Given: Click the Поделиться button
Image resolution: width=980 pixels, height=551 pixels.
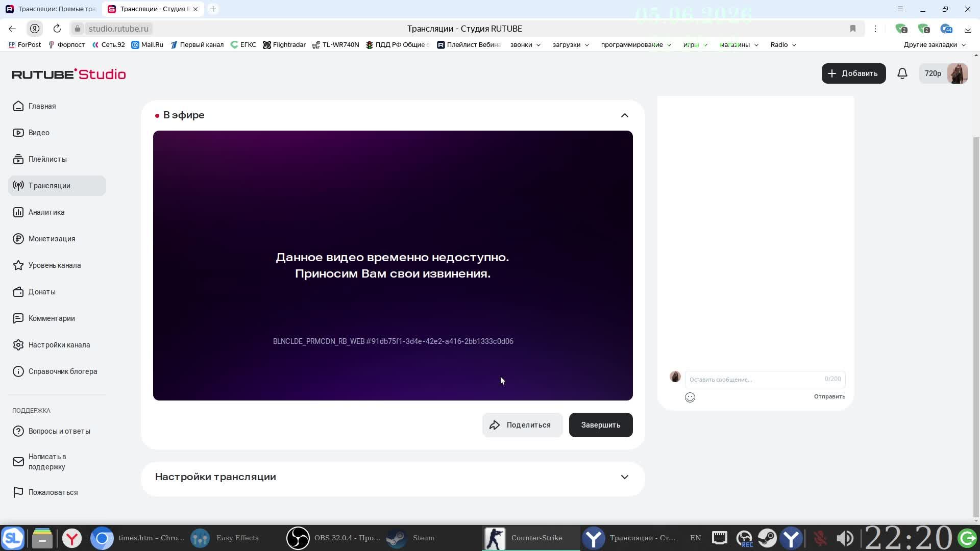Looking at the screenshot, I should tap(522, 425).
